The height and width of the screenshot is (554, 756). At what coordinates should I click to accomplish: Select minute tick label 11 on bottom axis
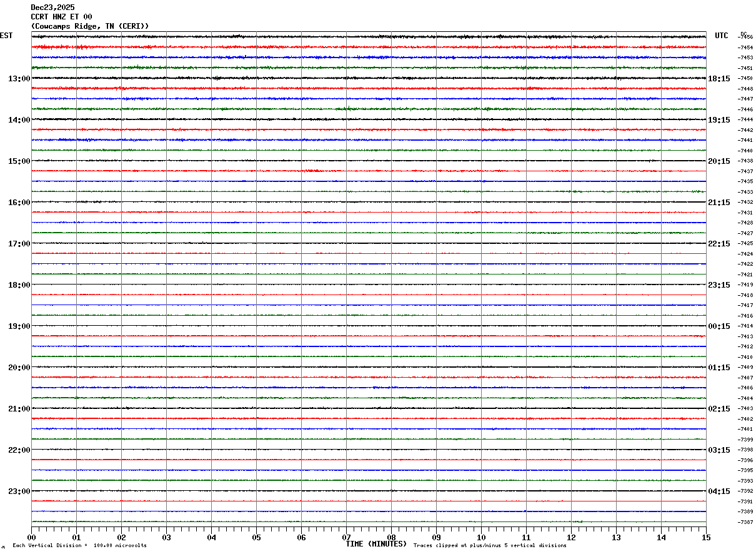[526, 538]
